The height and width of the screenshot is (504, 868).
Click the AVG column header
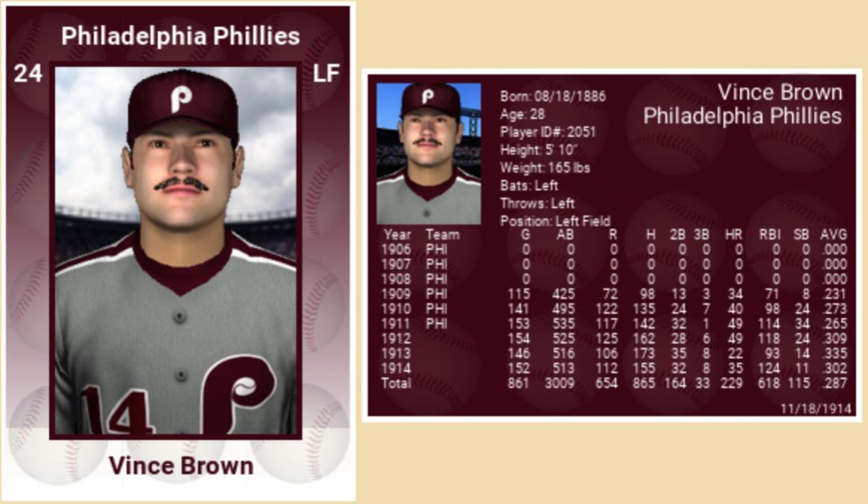tap(834, 235)
